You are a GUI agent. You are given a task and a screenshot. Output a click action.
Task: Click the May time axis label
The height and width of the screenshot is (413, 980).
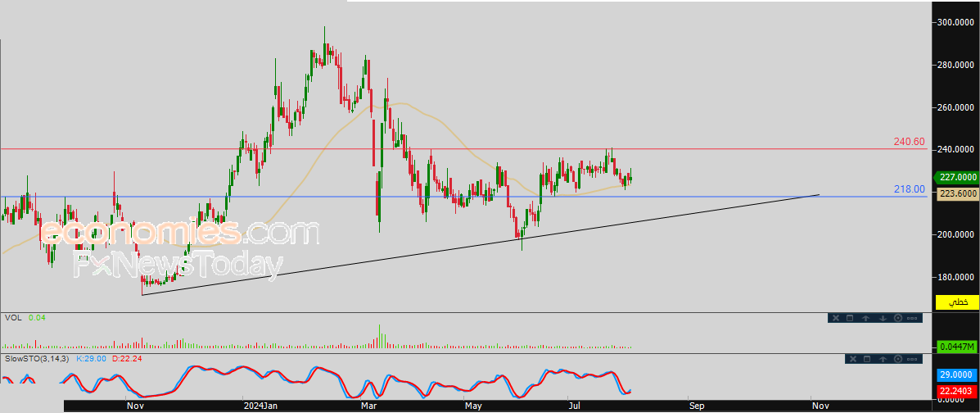pos(472,406)
